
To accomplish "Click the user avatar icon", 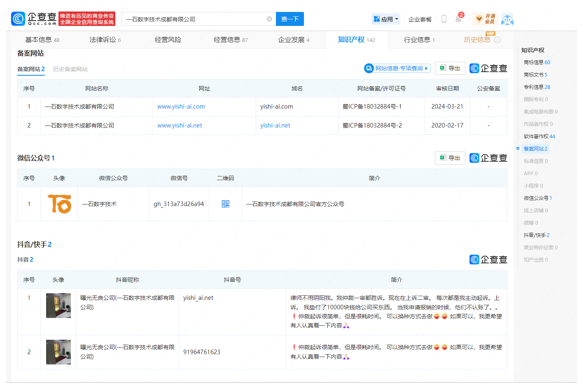I will [x=507, y=19].
